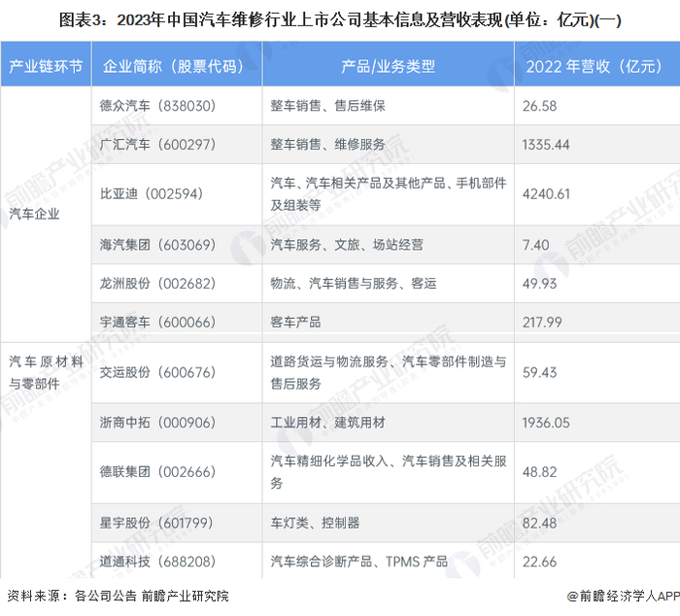Click the revenue value '1335.44'
The height and width of the screenshot is (616, 680).
click(546, 145)
